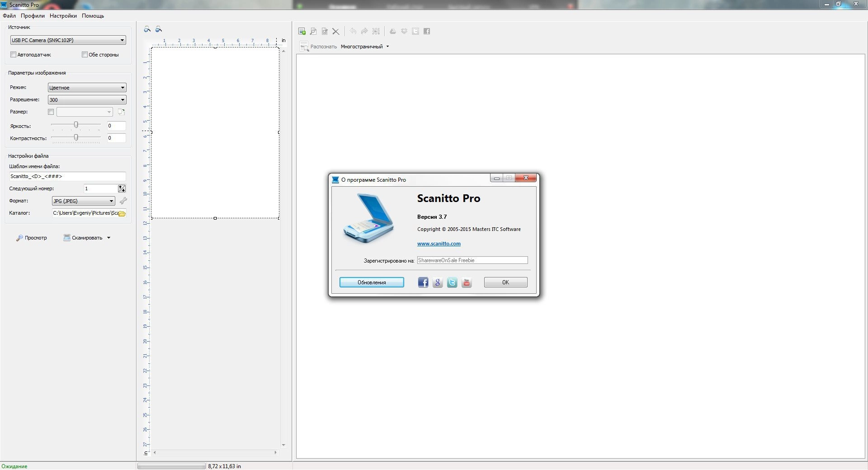Image resolution: width=868 pixels, height=470 pixels.
Task: Click the 'in' unit label on the ruler
Action: (x=283, y=40)
